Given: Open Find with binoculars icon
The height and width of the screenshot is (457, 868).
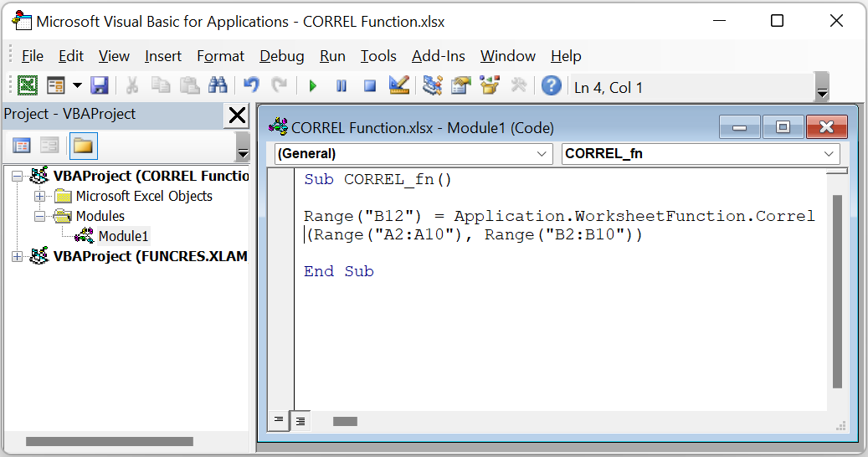Looking at the screenshot, I should [x=218, y=85].
